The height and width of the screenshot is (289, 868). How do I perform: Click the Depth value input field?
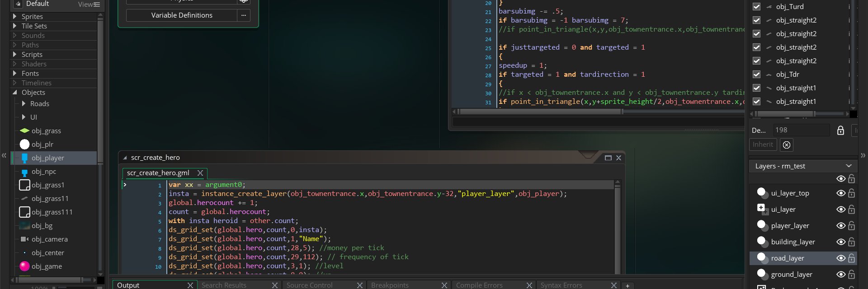click(x=802, y=130)
